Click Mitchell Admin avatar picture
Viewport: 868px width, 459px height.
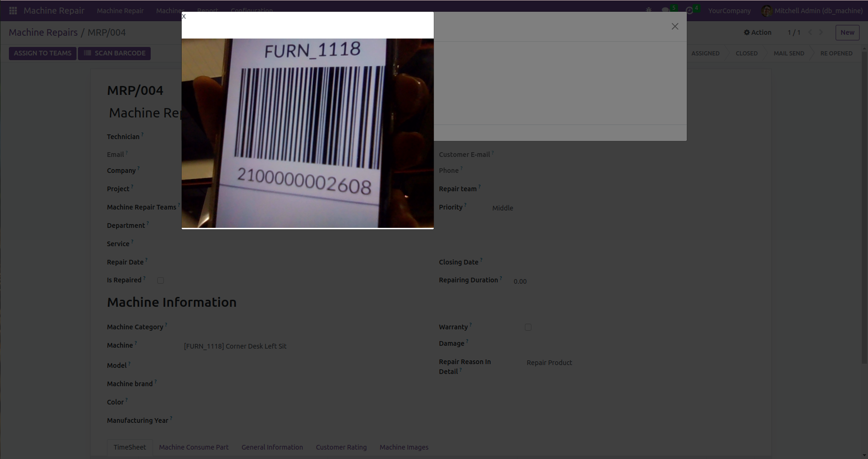click(767, 11)
